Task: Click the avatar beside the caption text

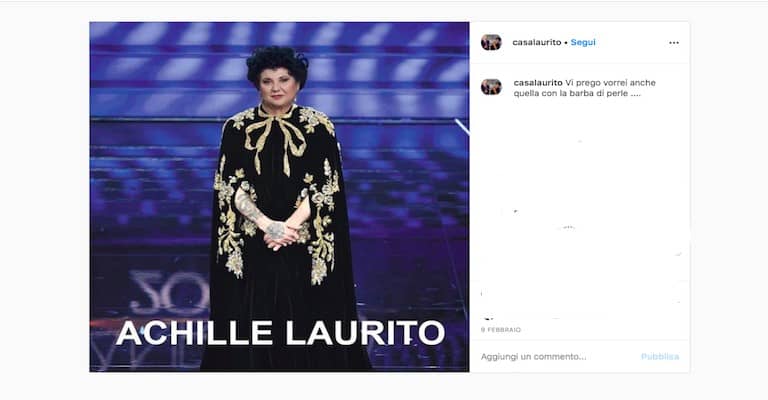Action: 491,87
